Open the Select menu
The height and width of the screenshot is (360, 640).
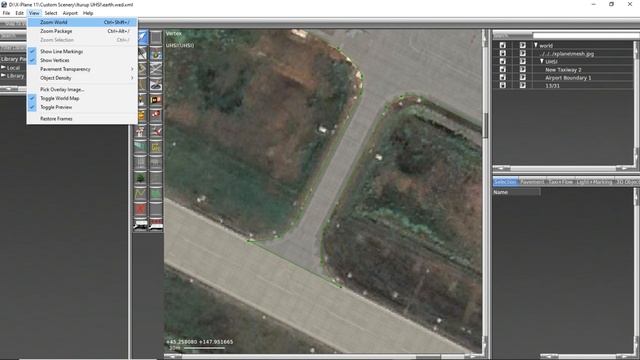tap(51, 13)
